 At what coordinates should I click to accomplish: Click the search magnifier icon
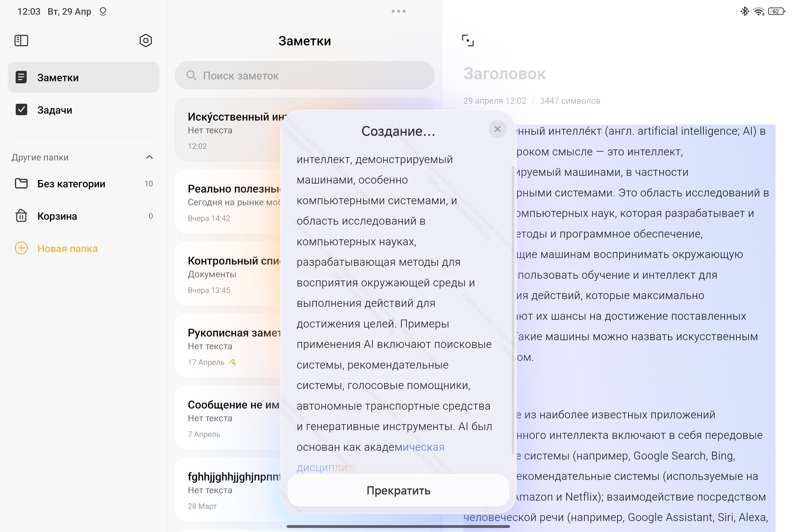pyautogui.click(x=191, y=75)
